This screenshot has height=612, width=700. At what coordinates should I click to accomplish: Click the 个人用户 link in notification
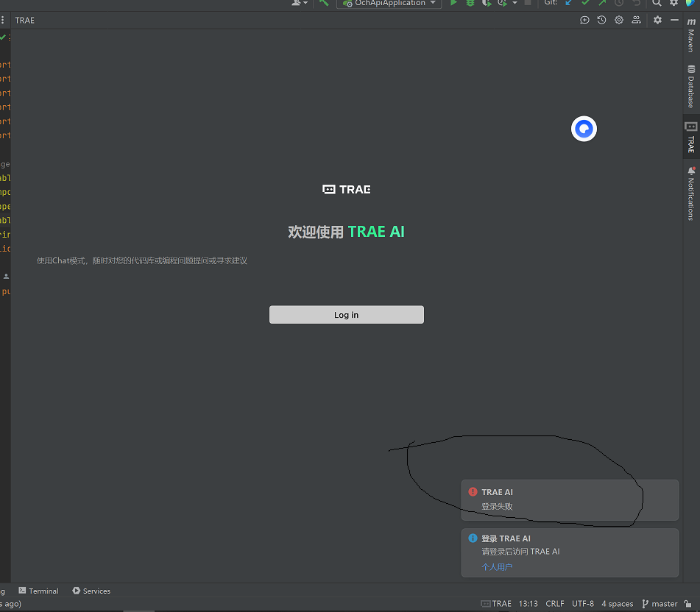click(497, 566)
